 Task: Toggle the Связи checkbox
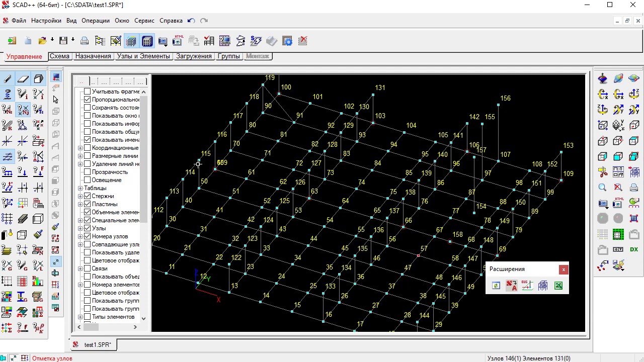click(x=88, y=268)
